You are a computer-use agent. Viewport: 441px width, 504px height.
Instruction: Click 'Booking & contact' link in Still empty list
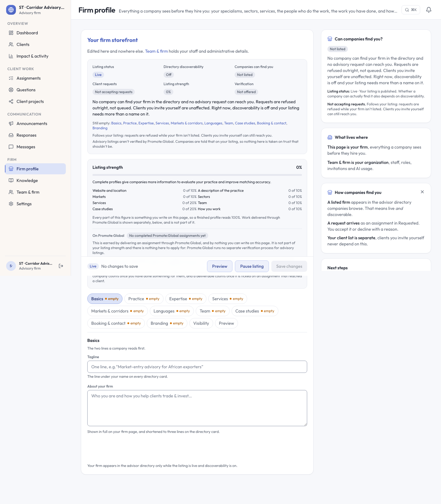click(x=272, y=123)
